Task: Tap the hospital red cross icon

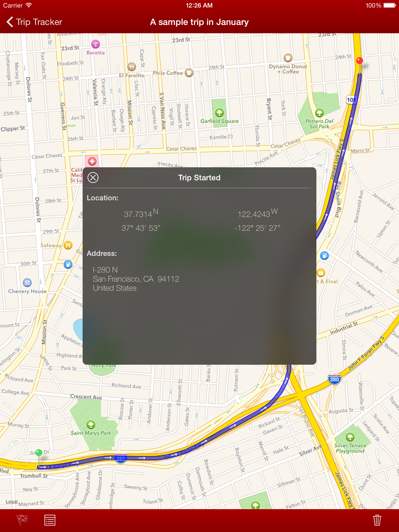Action: point(92,161)
